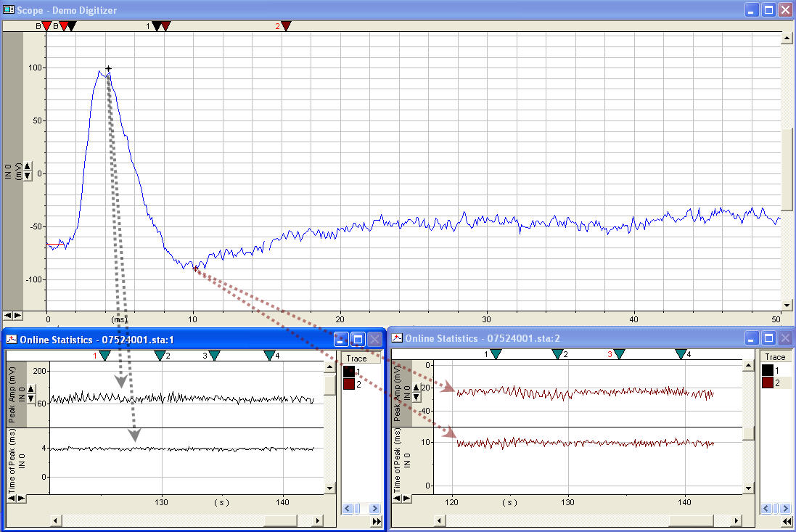The image size is (796, 532).
Task: Click the IN 0 amplitude down arrow on Scope
Action: click(x=27, y=175)
